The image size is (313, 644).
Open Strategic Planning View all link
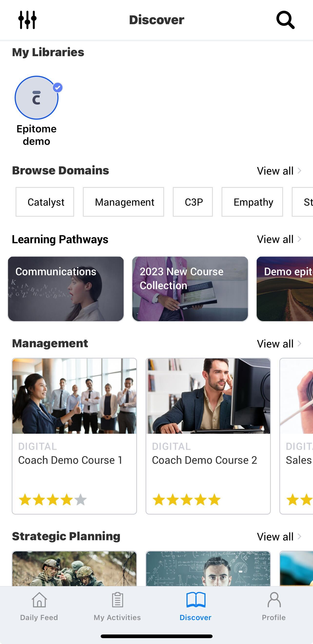(279, 537)
